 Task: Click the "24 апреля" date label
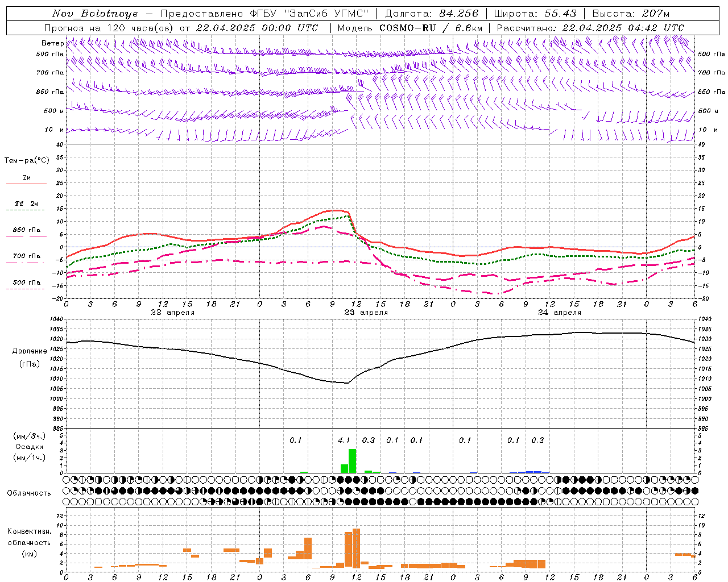click(x=560, y=312)
